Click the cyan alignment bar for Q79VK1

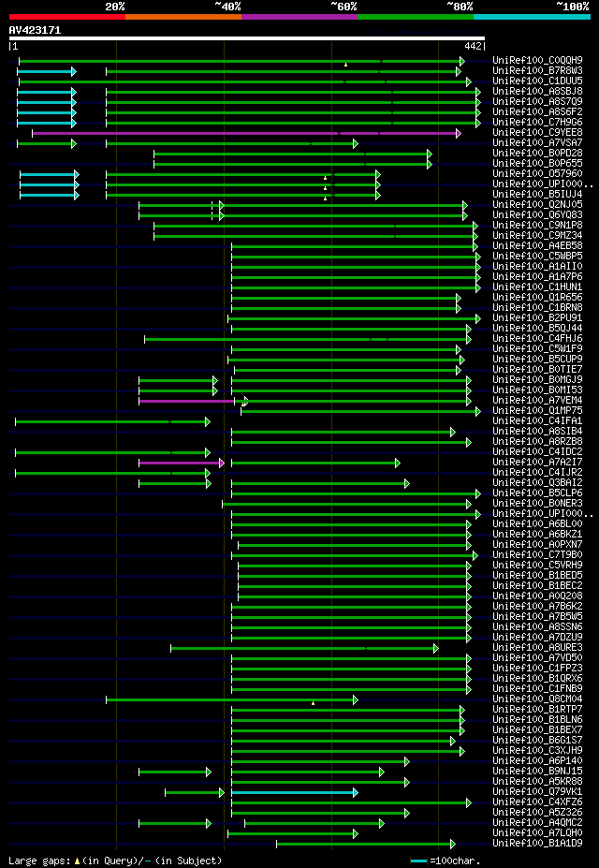pyautogui.click(x=294, y=793)
